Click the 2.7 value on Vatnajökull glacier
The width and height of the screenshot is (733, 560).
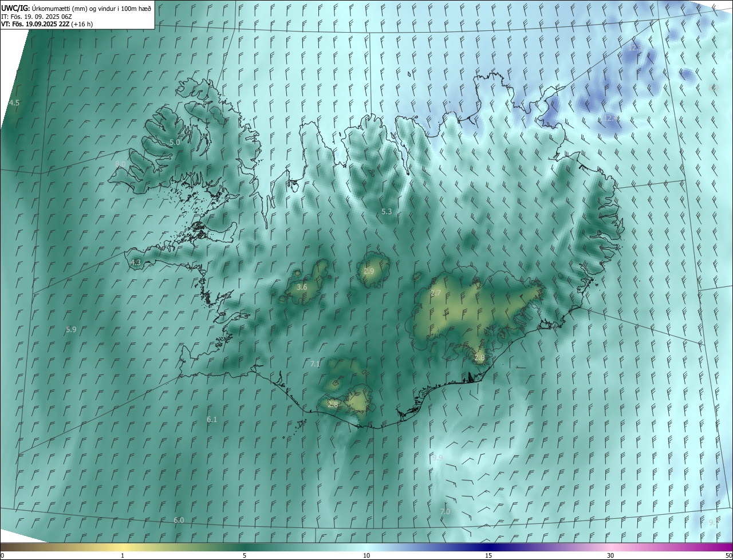tap(436, 293)
